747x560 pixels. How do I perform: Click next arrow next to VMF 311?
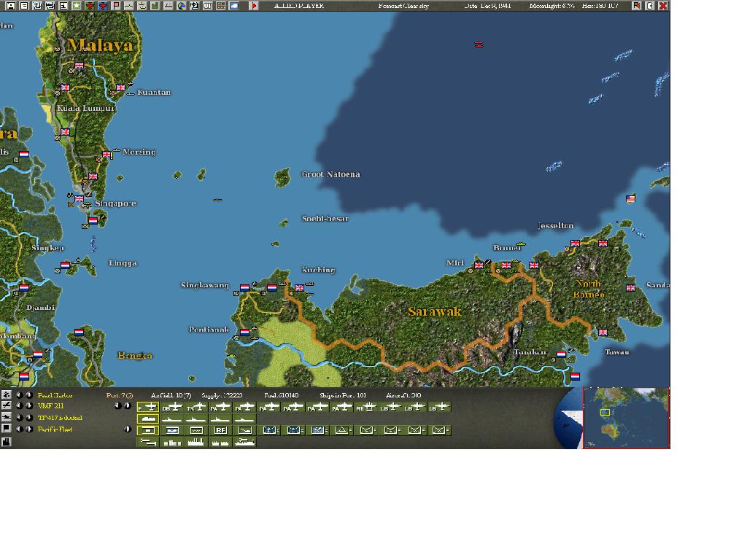pyautogui.click(x=29, y=405)
